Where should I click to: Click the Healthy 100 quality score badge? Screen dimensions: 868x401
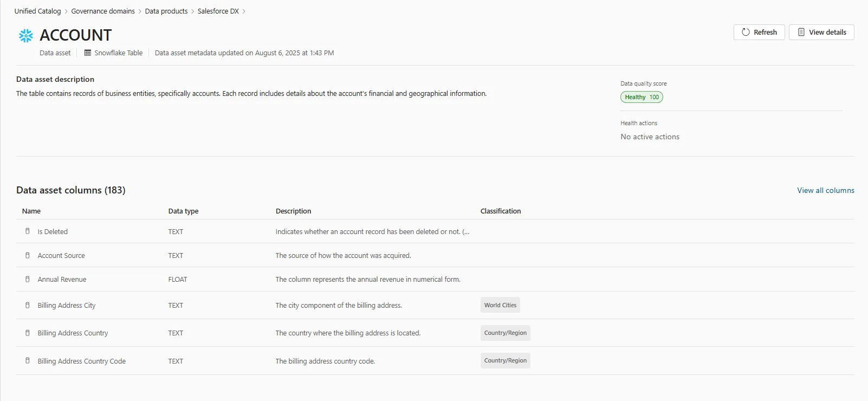click(x=642, y=97)
